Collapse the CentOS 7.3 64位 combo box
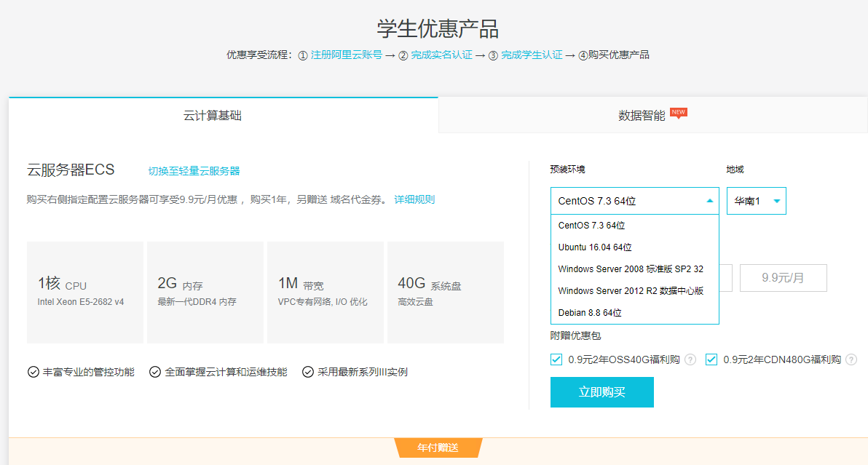This screenshot has height=465, width=868. pos(635,201)
